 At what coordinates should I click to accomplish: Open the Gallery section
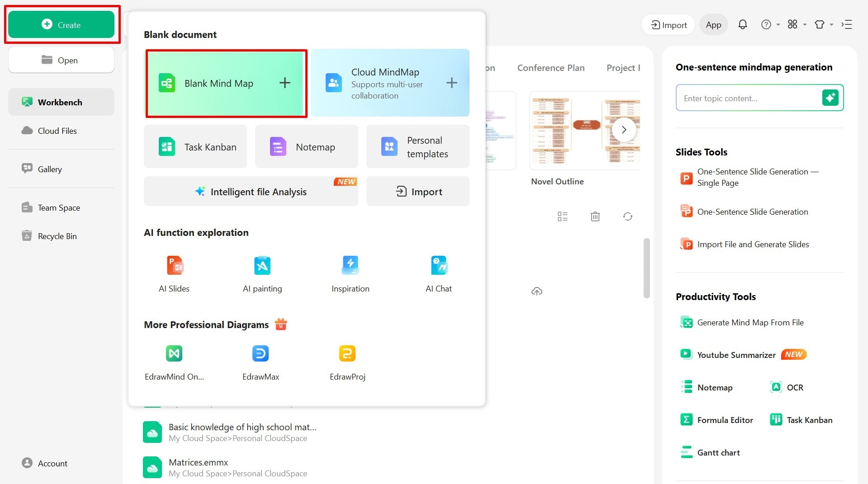61,169
